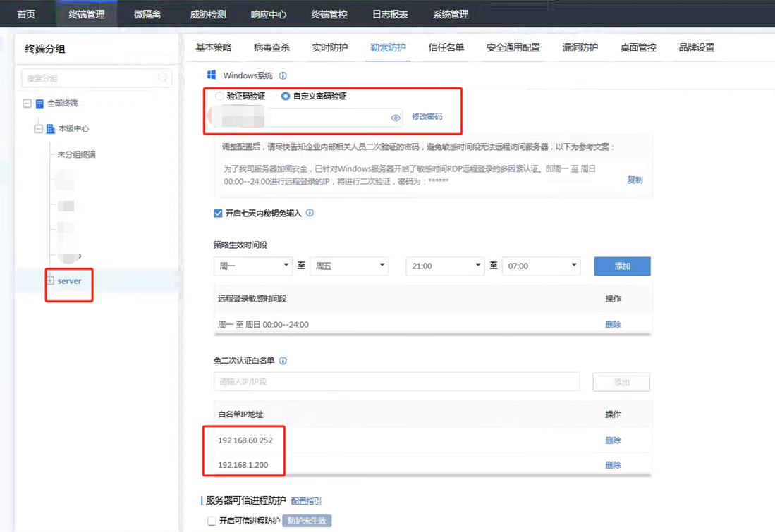Uncheck 开启七天内秘钥免输入 checkbox
Image resolution: width=775 pixels, height=532 pixels.
[x=218, y=213]
